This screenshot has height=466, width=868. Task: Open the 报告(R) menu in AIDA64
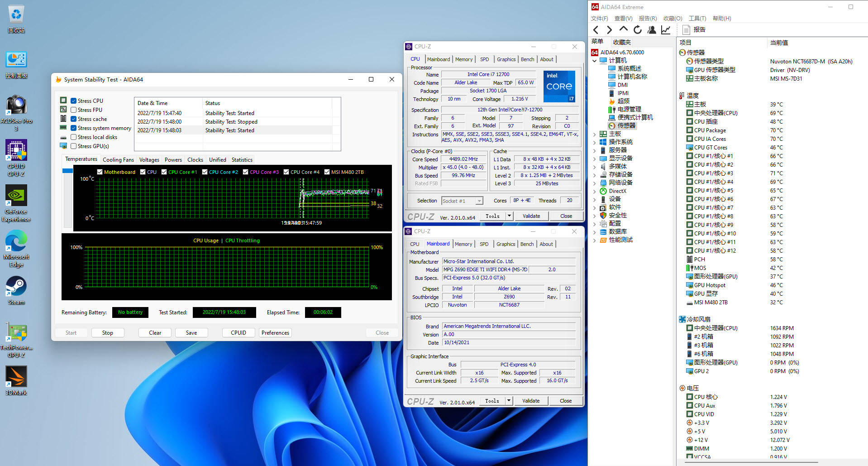click(x=648, y=19)
